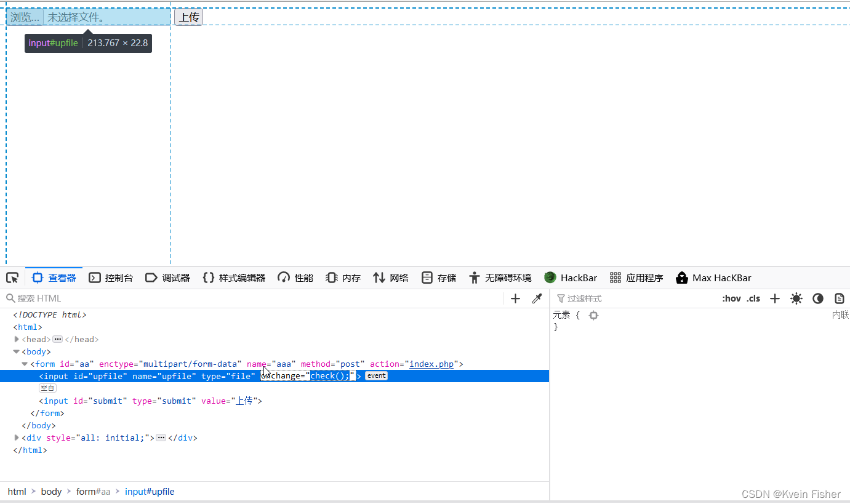The image size is (850, 504).
Task: Activate the element picker tool
Action: 12,278
